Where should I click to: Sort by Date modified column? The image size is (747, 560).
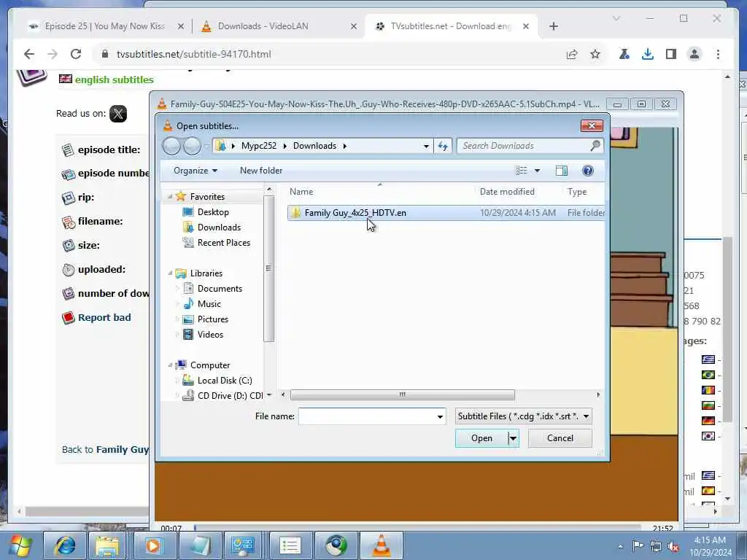(507, 192)
